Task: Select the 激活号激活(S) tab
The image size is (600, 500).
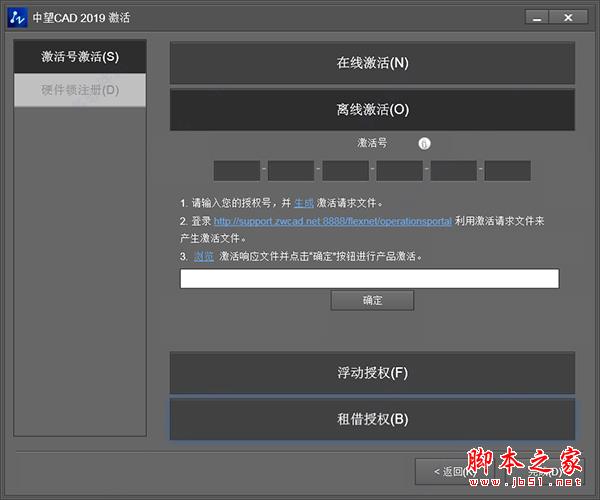Action: [80, 57]
